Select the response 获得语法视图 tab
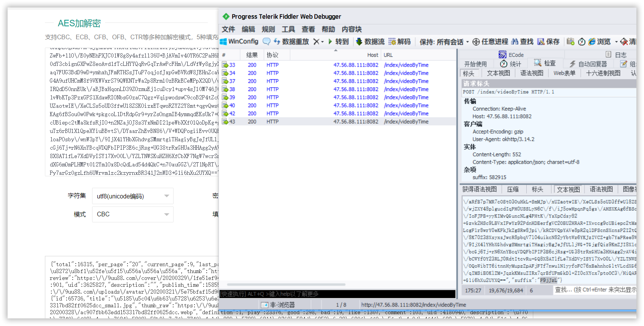The image size is (644, 326). [x=480, y=189]
